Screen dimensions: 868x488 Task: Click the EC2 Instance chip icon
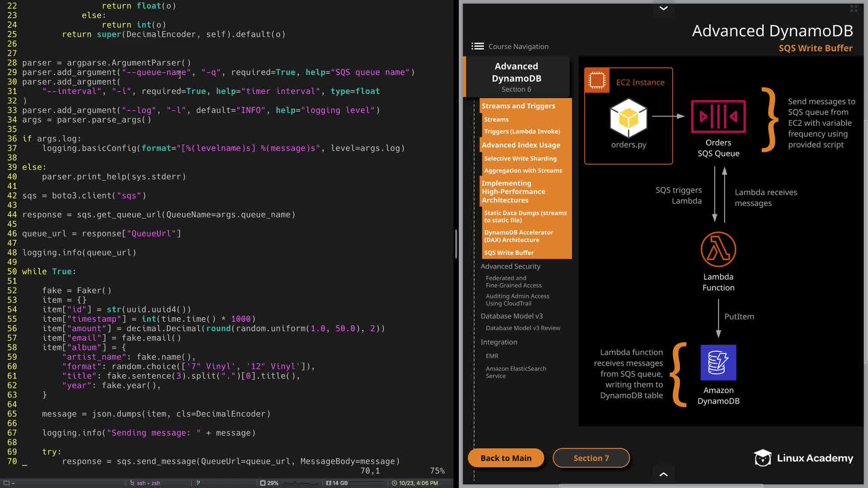597,80
